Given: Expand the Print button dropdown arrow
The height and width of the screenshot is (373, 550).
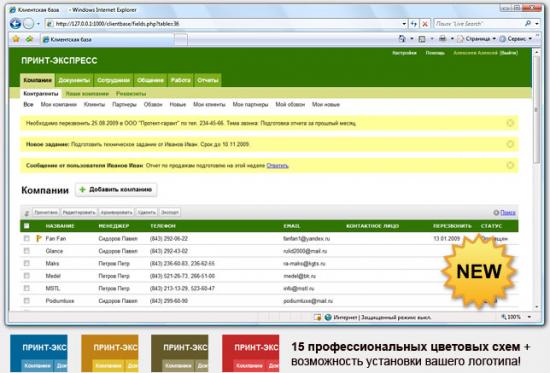Looking at the screenshot, I should (x=452, y=39).
